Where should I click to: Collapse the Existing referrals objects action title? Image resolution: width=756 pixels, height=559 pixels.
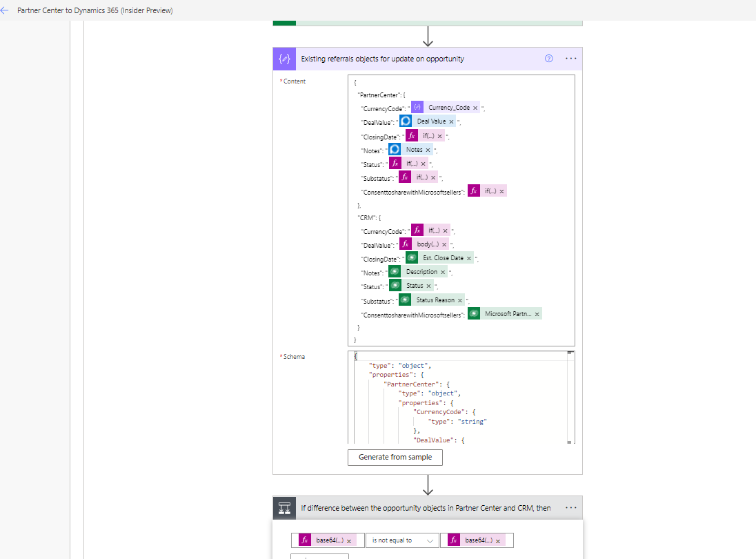pos(382,59)
